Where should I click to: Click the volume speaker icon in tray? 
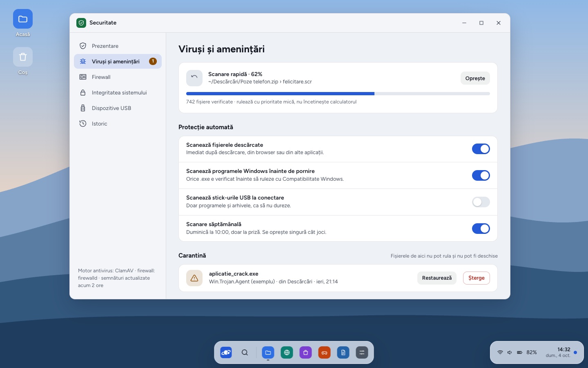click(x=510, y=352)
